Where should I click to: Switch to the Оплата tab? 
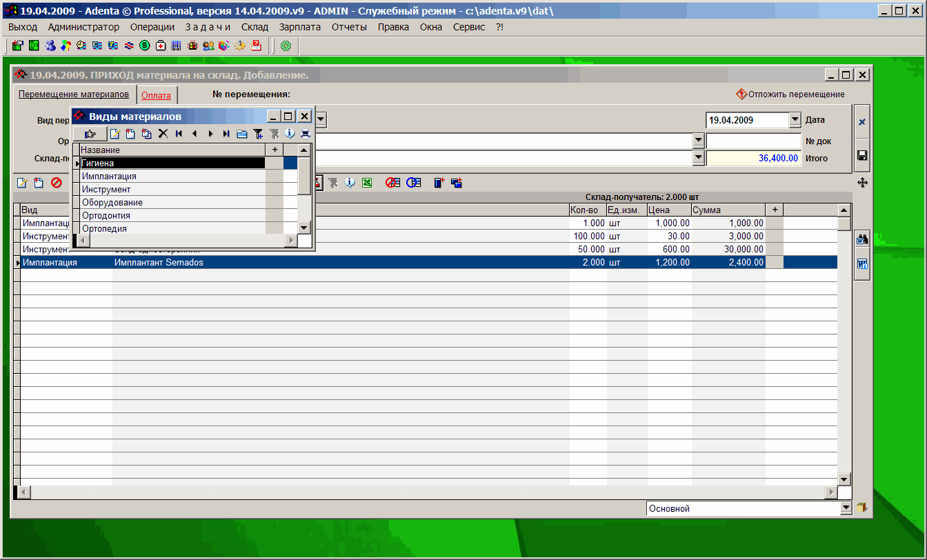tap(156, 96)
